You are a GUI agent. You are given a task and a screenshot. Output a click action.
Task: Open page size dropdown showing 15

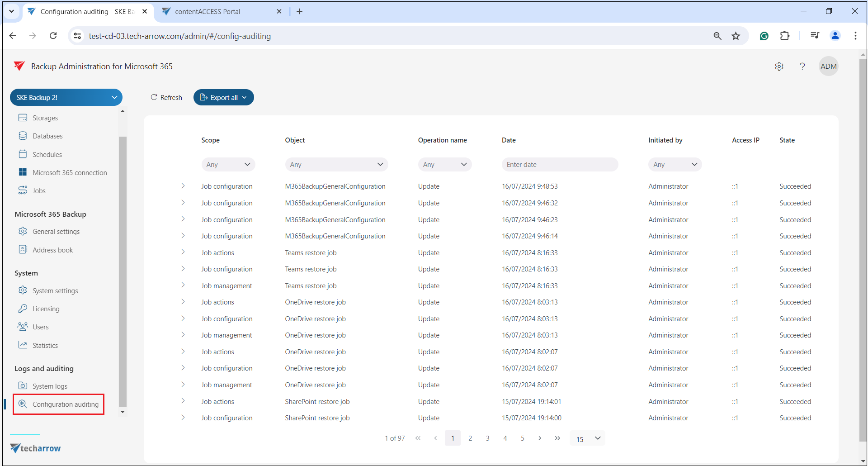click(587, 438)
